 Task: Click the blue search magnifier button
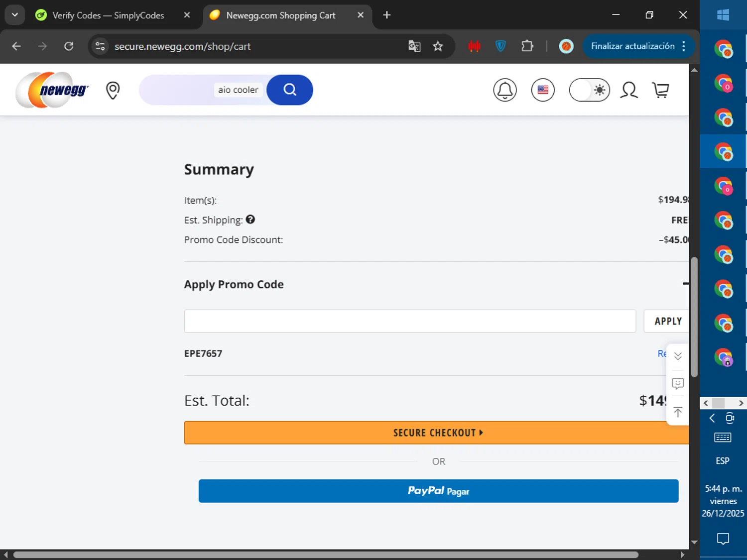290,90
